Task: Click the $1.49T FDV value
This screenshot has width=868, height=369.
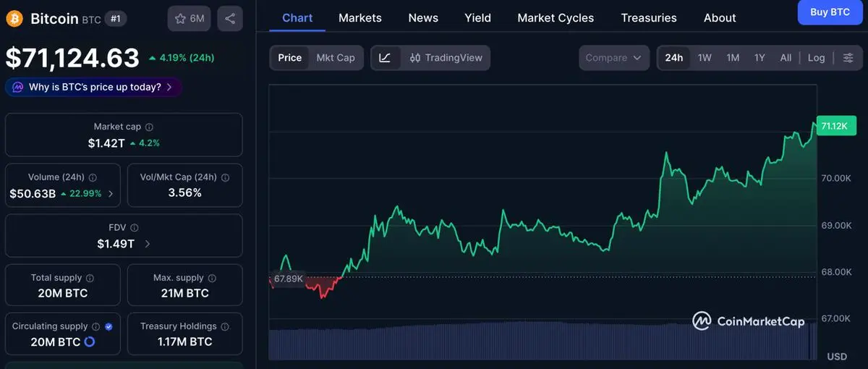Action: tap(116, 244)
